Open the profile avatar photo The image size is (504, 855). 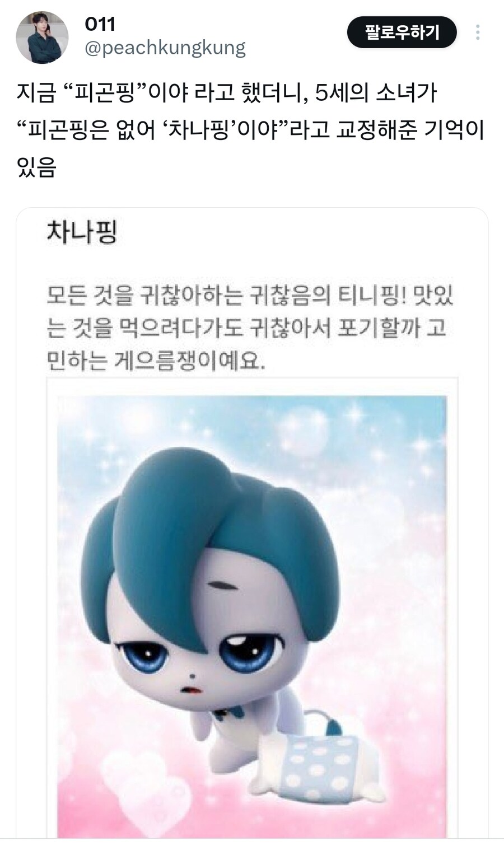(42, 37)
